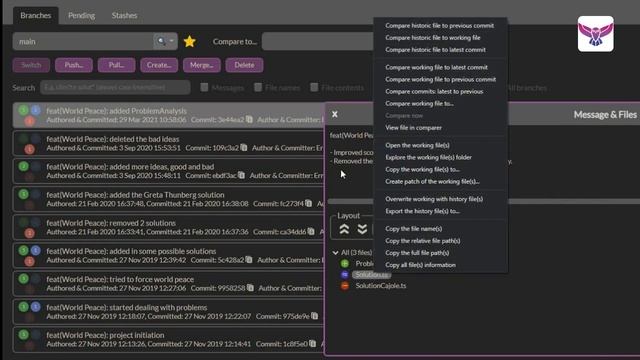The height and width of the screenshot is (360, 640).
Task: Choose 'Compare commits: latest to previous'
Action: (x=434, y=91)
